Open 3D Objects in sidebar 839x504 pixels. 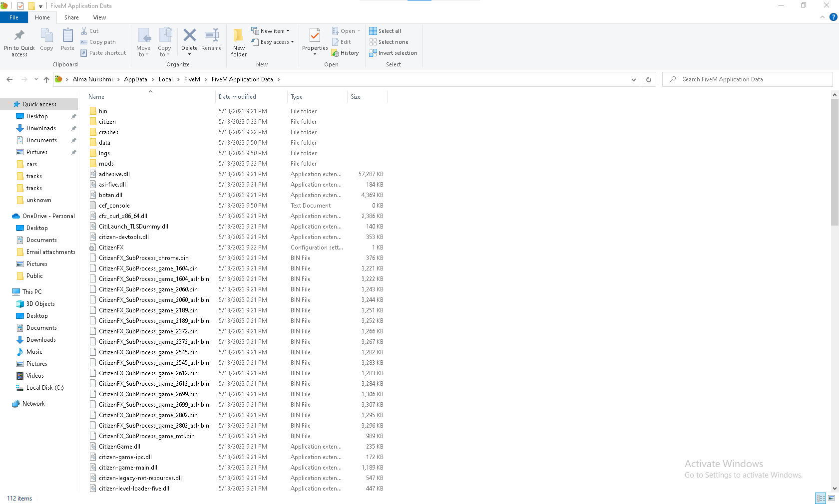tap(40, 304)
